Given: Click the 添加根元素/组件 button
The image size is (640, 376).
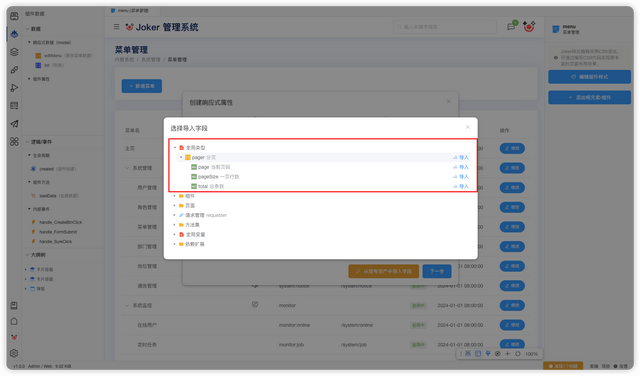Looking at the screenshot, I should pyautogui.click(x=589, y=98).
